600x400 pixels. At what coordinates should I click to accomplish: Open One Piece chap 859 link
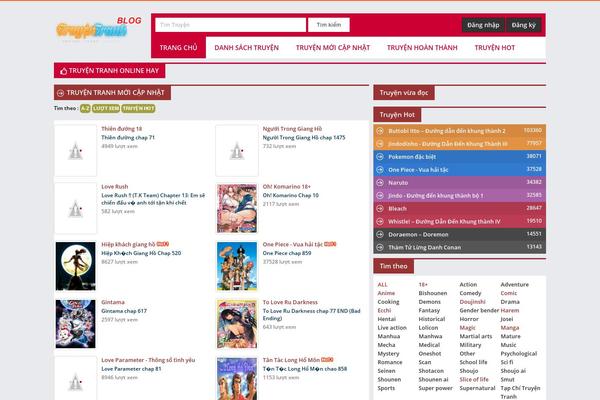pos(287,253)
